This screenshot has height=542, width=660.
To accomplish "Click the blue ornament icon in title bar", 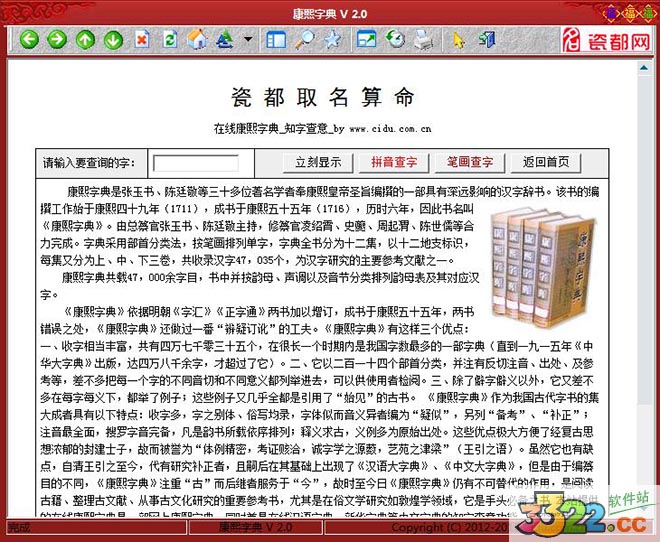I will click(610, 13).
